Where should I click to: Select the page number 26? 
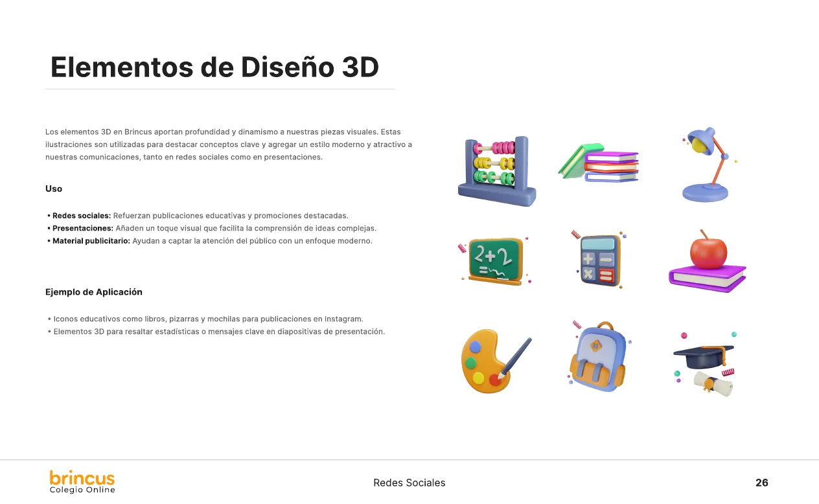point(762,483)
